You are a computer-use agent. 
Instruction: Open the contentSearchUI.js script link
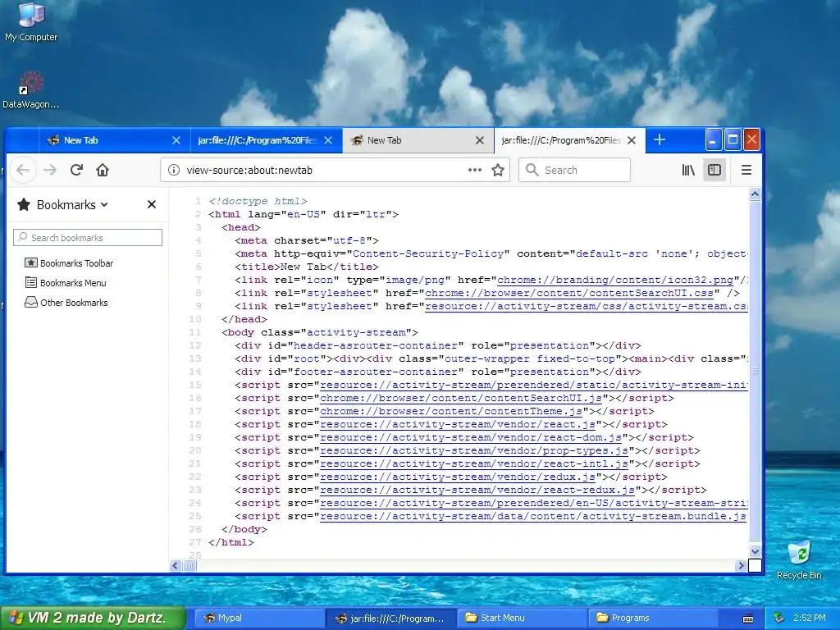(x=461, y=398)
